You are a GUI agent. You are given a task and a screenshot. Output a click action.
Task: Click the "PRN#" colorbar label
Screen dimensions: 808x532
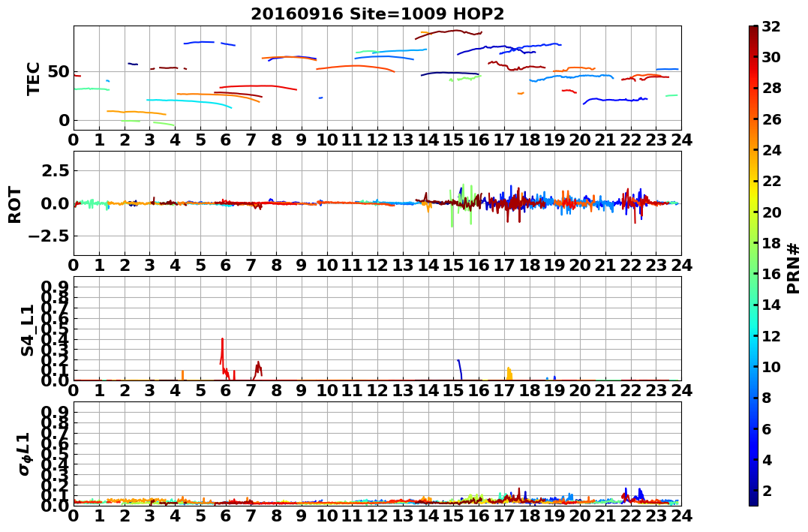point(794,268)
